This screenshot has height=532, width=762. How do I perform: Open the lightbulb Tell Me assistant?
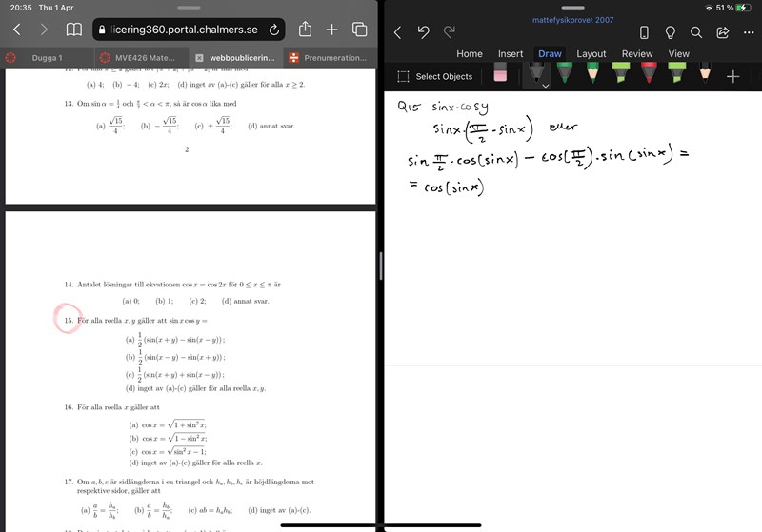click(x=670, y=32)
